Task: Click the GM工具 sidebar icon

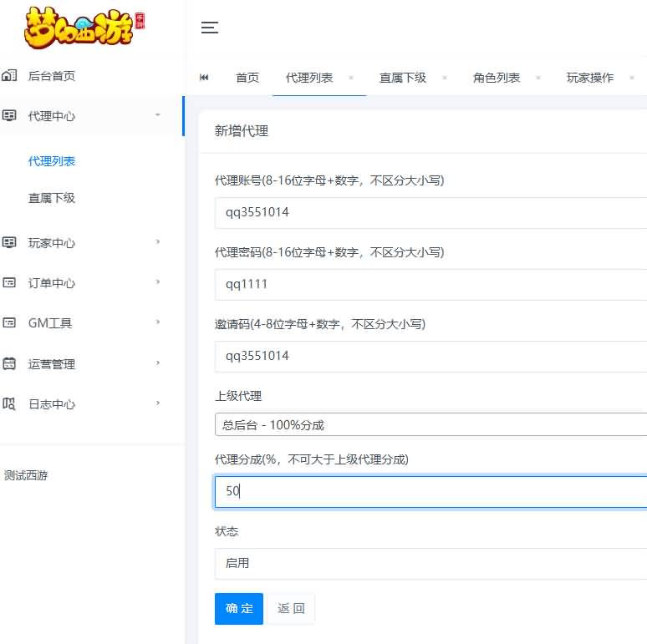Action: [x=9, y=322]
